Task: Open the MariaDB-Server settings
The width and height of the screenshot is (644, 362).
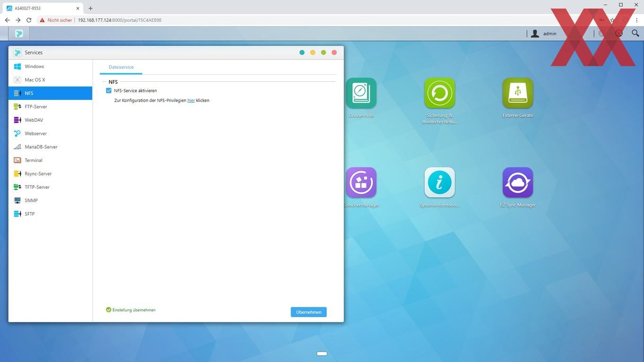Action: pyautogui.click(x=50, y=147)
